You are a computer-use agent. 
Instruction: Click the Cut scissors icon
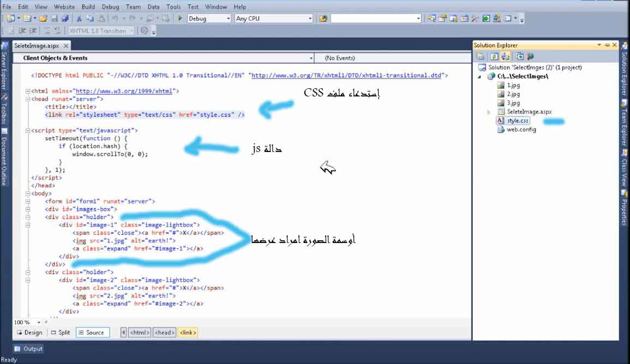tap(79, 19)
